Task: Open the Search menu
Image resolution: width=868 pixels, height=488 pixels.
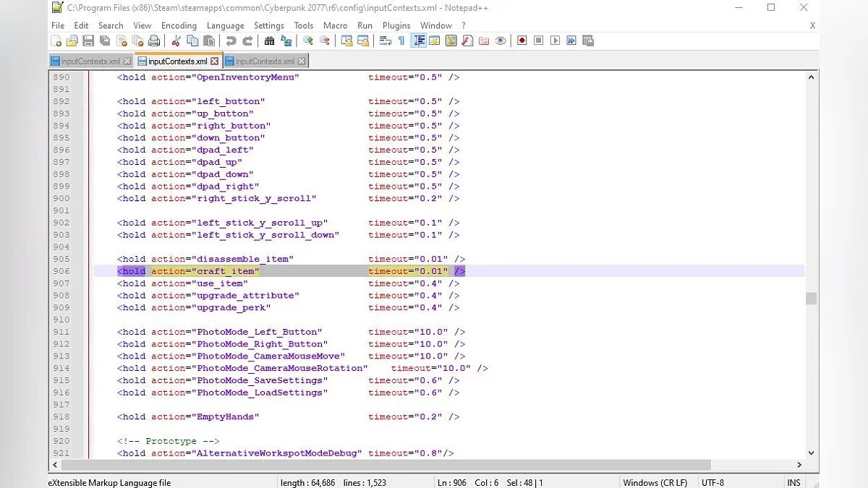Action: 111,25
